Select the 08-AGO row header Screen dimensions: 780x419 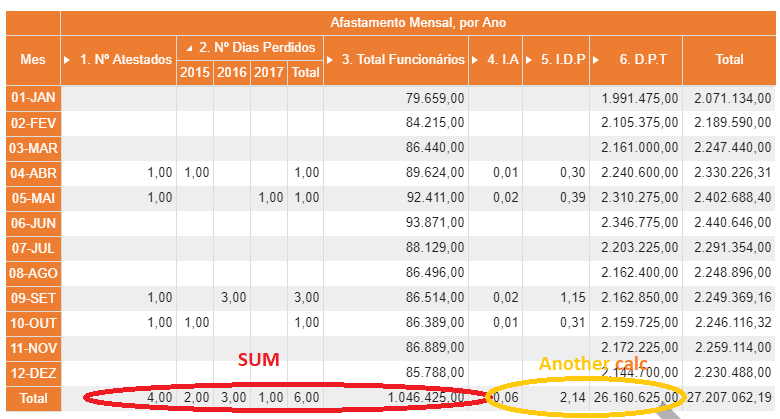33,273
